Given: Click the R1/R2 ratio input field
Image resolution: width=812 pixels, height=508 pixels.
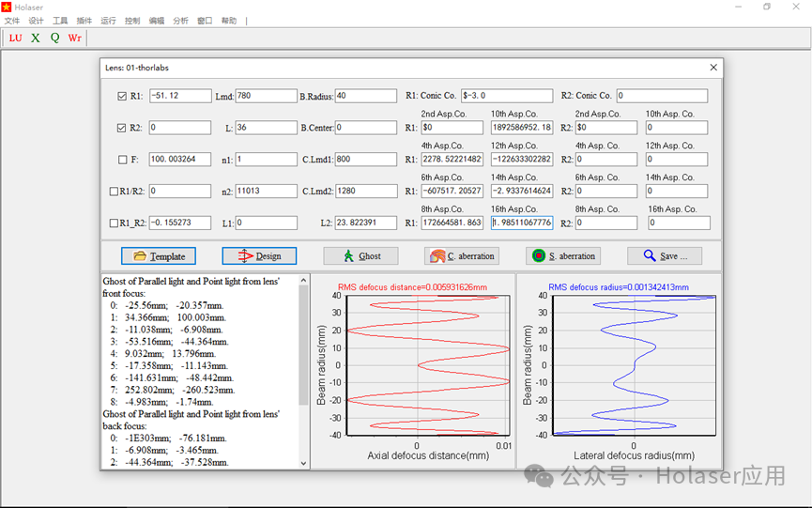Looking at the screenshot, I should pos(180,191).
